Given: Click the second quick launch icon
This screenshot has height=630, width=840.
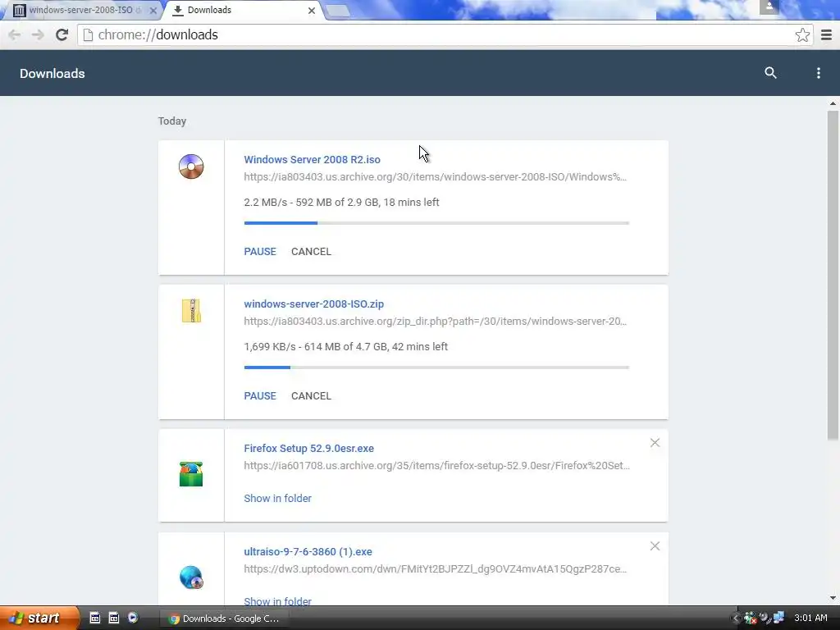Looking at the screenshot, I should click(x=114, y=618).
